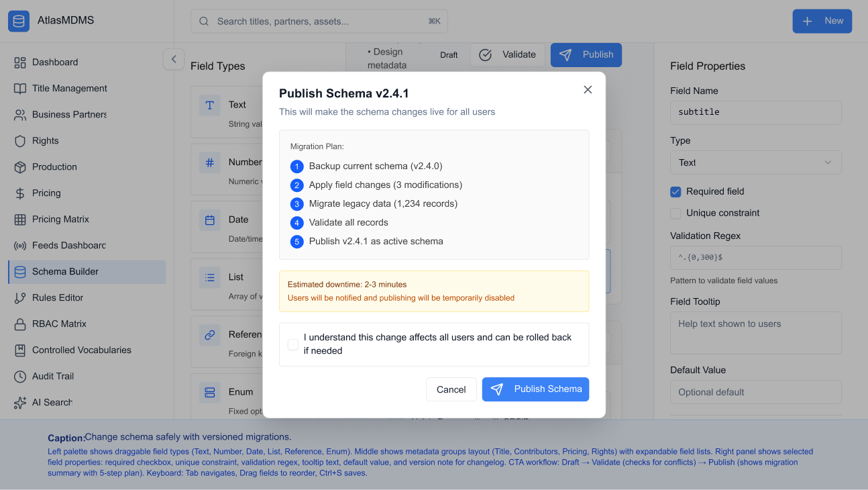Enable the Unique constraint checkbox
Viewport: 868px width, 490px height.
[676, 213]
